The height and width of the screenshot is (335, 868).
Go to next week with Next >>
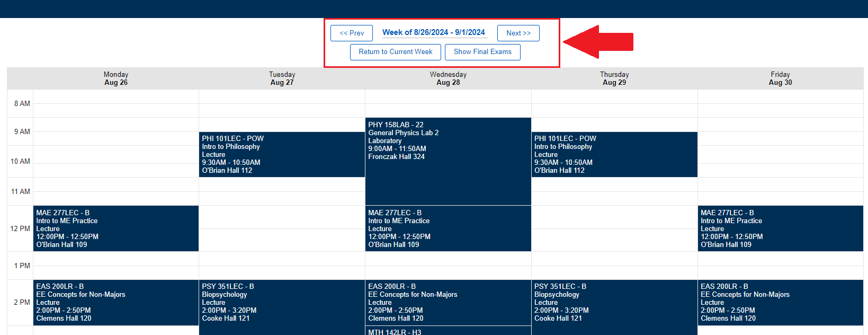pyautogui.click(x=518, y=33)
